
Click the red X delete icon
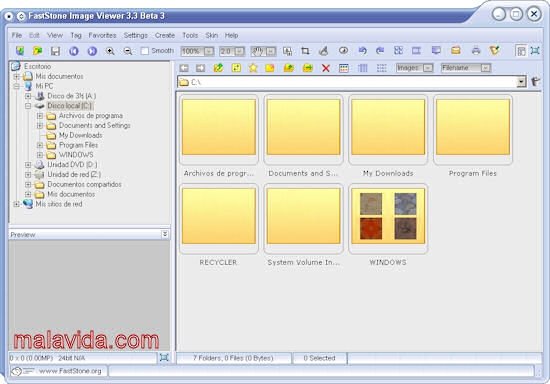point(326,68)
